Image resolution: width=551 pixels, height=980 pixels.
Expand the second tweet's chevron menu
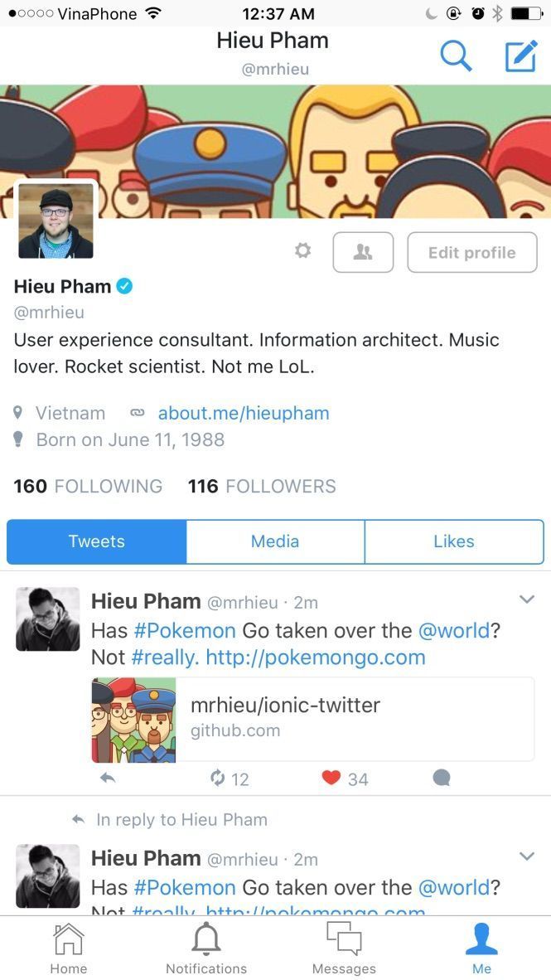[x=527, y=856]
